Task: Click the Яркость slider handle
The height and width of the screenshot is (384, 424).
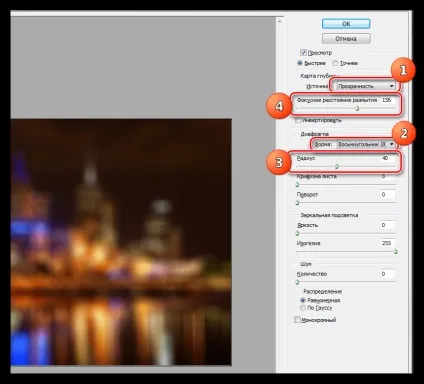Action: (x=297, y=233)
